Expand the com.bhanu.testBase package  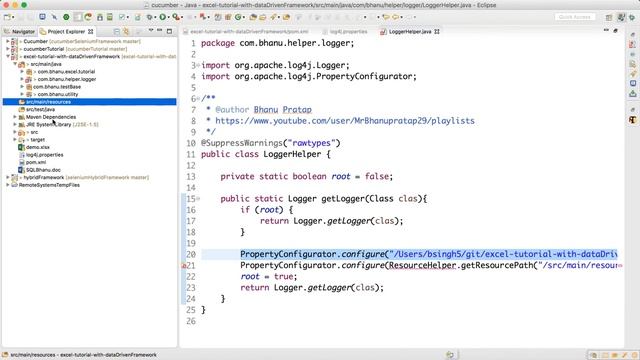22,87
